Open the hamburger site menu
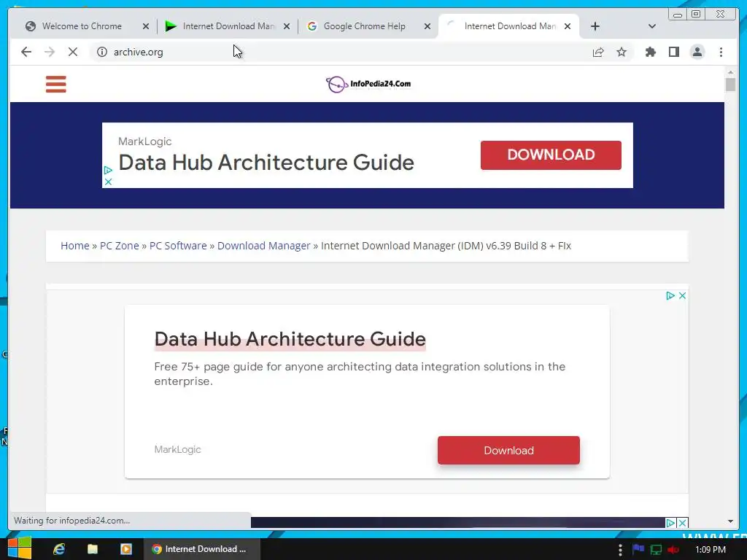Viewport: 747px width, 560px height. 55,85
